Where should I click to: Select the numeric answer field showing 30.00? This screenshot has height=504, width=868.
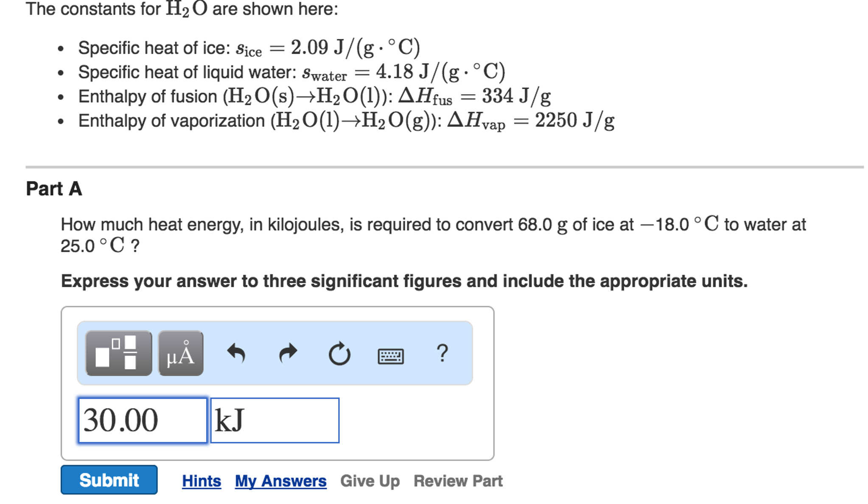click(x=142, y=419)
